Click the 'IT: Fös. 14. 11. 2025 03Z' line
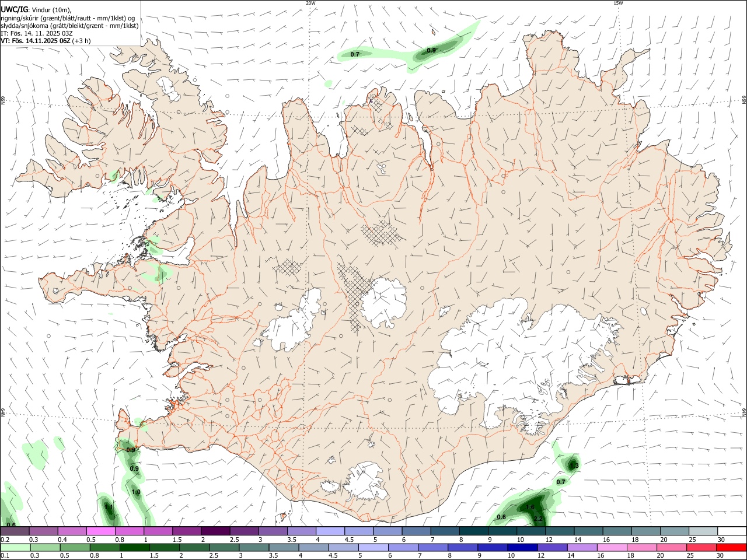This screenshot has height=560, width=747. coord(37,33)
